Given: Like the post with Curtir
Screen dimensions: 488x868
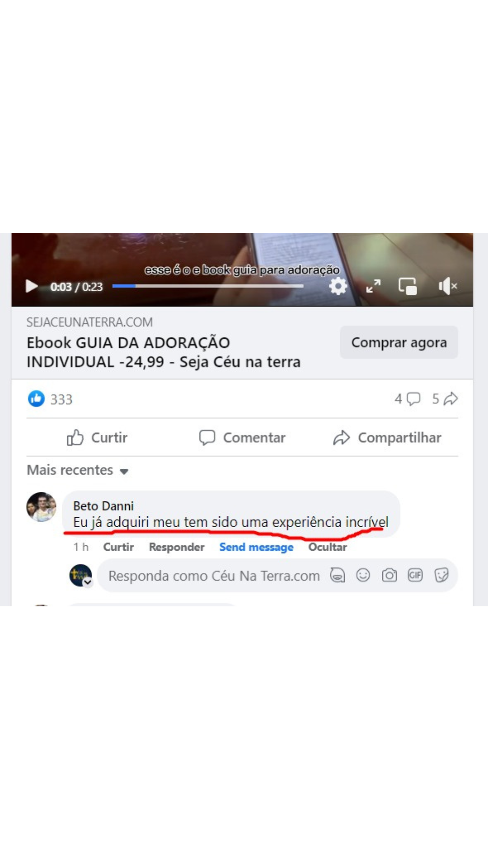Looking at the screenshot, I should [x=97, y=438].
